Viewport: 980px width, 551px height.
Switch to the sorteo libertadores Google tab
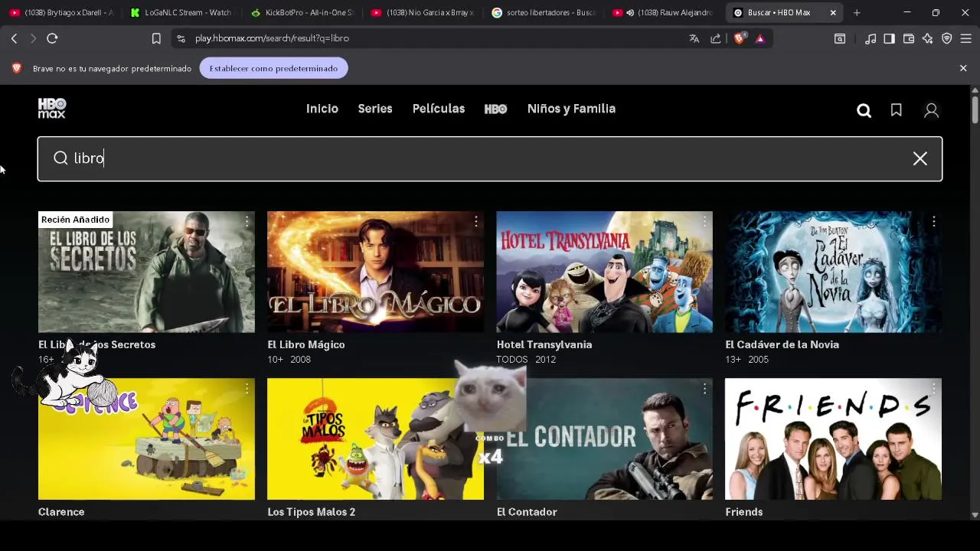tap(542, 12)
